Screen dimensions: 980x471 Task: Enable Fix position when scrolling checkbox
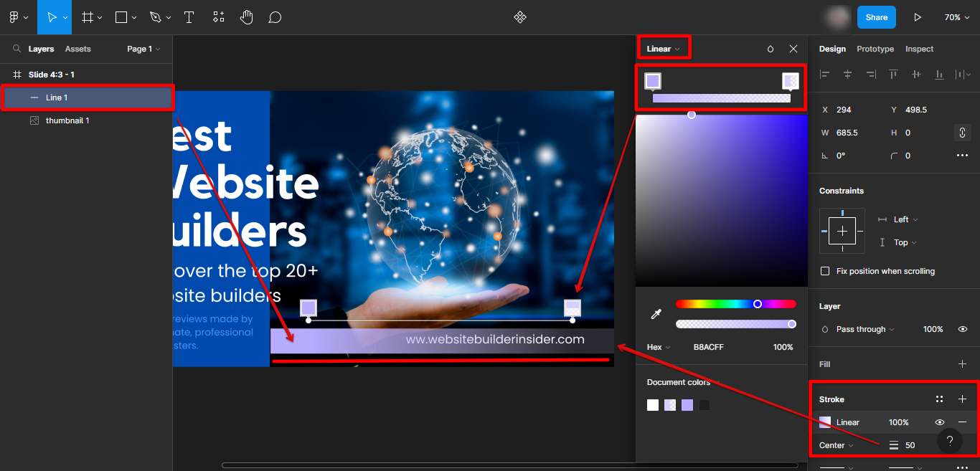824,271
